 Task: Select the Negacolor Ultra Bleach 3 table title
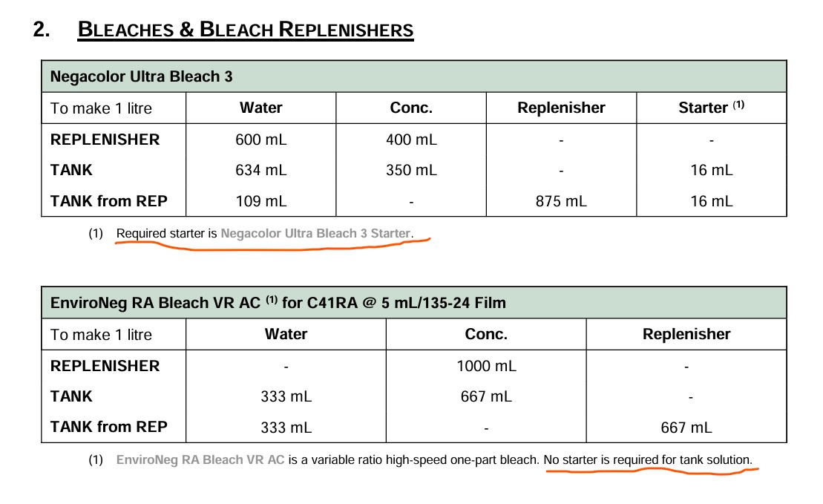coord(141,76)
